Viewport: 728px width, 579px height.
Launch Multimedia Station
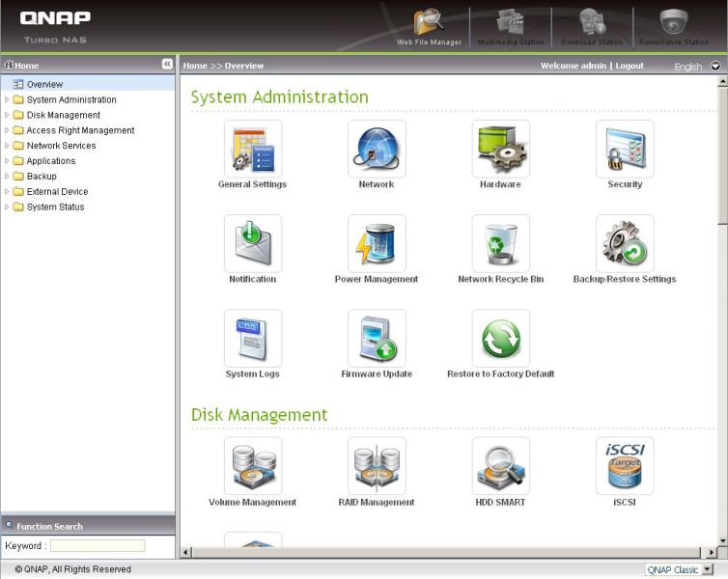tap(511, 26)
